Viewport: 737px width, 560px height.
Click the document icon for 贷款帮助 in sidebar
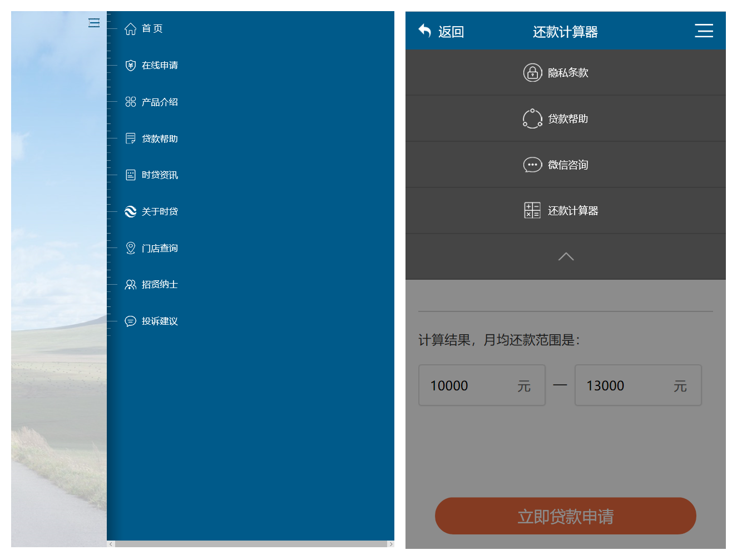(x=130, y=138)
